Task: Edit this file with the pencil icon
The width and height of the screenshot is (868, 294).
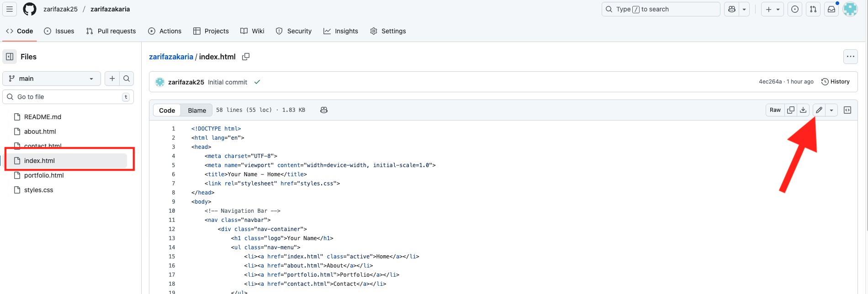Action: pyautogui.click(x=819, y=110)
